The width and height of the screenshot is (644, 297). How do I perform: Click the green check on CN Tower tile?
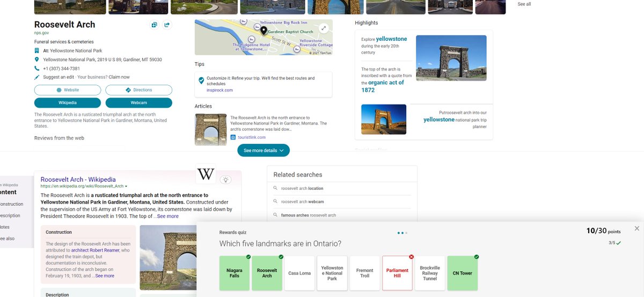coord(477,257)
